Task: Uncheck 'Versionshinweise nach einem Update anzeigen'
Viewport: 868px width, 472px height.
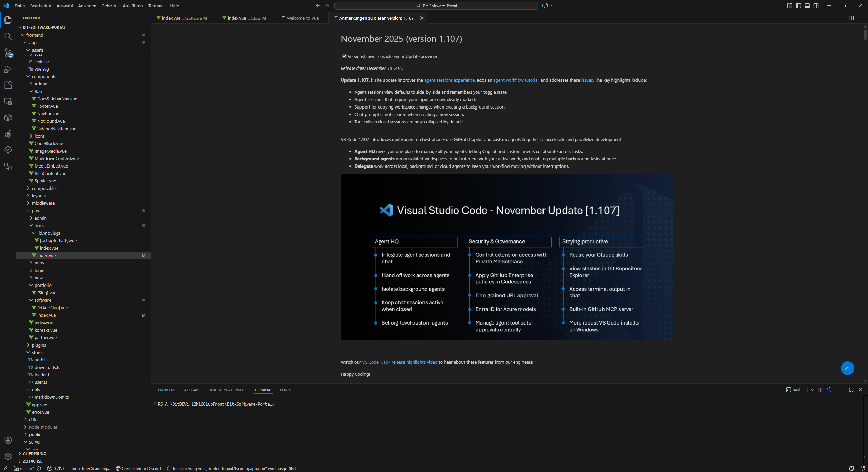Action: (345, 56)
